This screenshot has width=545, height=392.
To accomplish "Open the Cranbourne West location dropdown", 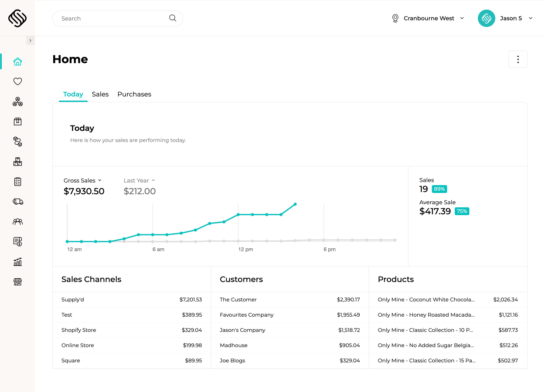I will click(x=427, y=18).
